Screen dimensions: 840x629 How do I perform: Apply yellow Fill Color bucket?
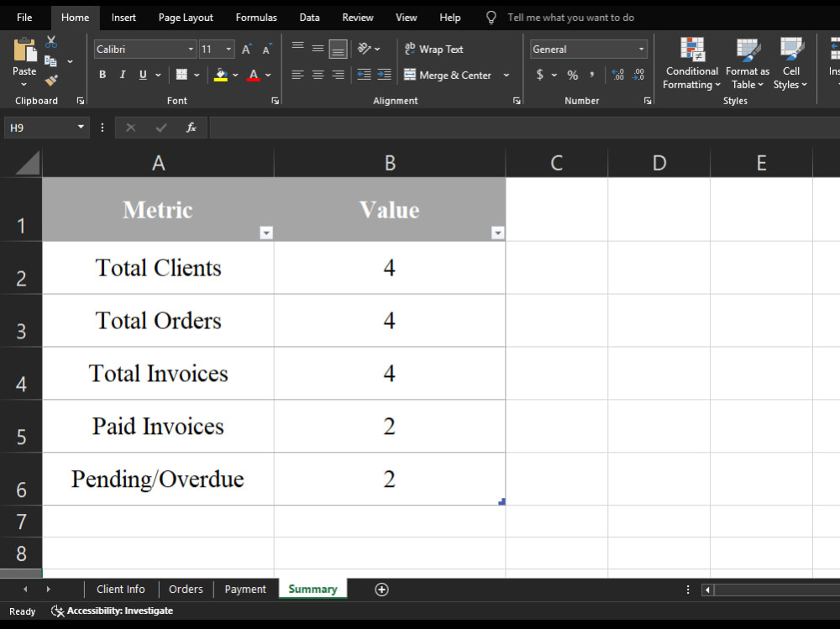pos(221,75)
